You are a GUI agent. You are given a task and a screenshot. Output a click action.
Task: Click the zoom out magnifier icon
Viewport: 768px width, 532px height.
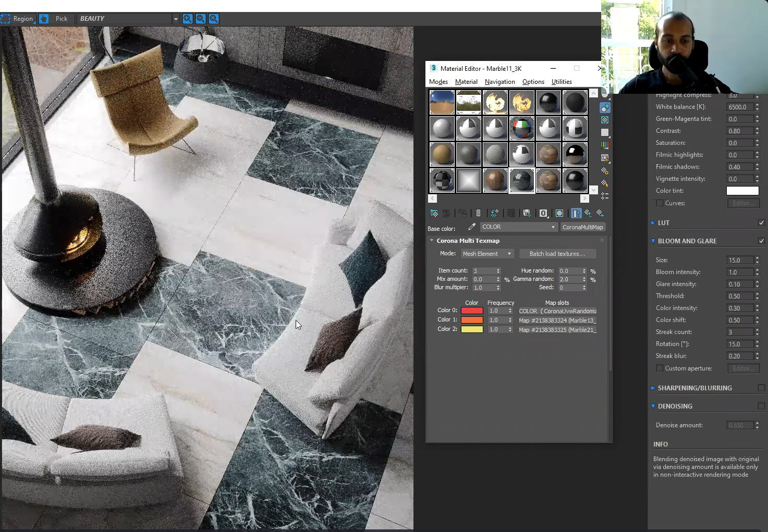[x=201, y=19]
